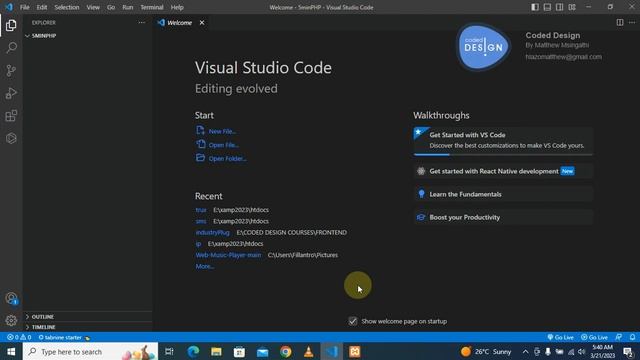Open the Help menu
The image size is (640, 360).
pyautogui.click(x=177, y=7)
